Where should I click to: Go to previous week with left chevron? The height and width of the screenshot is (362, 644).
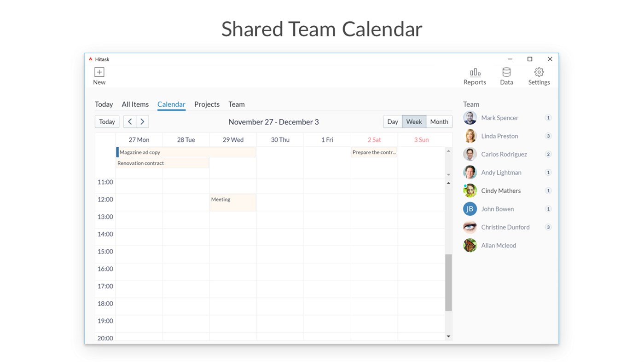pos(129,121)
